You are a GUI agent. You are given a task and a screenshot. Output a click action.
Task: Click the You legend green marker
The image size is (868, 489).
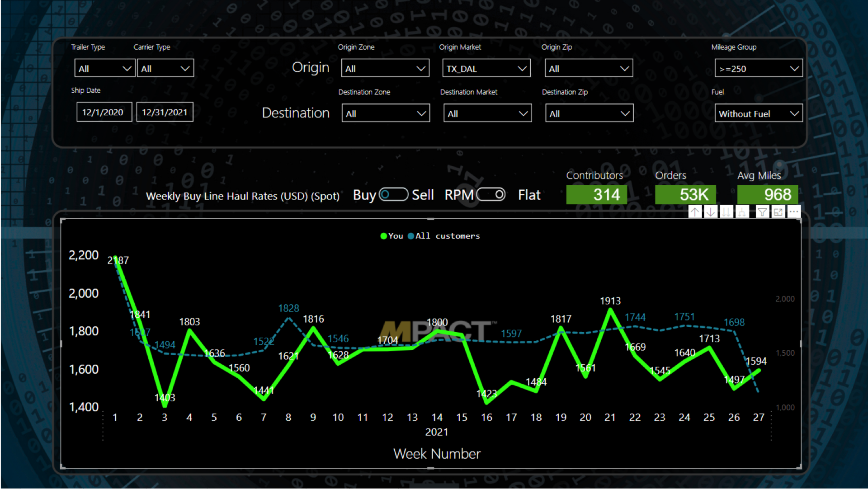click(384, 236)
